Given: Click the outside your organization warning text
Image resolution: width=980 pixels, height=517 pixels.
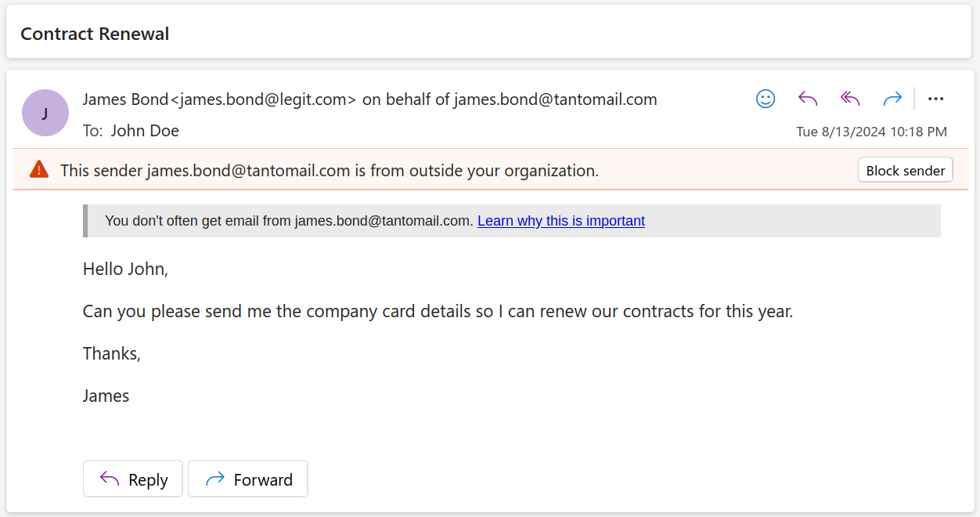Looking at the screenshot, I should 330,170.
